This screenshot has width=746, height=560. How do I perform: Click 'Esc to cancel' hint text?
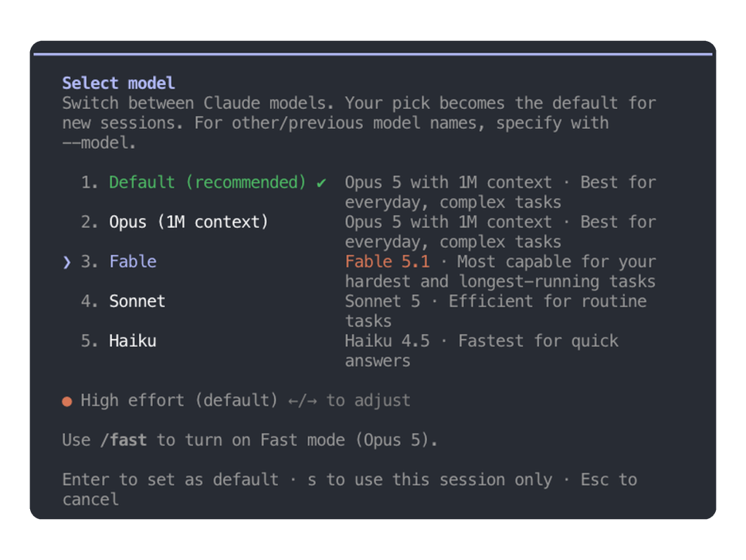[350, 490]
